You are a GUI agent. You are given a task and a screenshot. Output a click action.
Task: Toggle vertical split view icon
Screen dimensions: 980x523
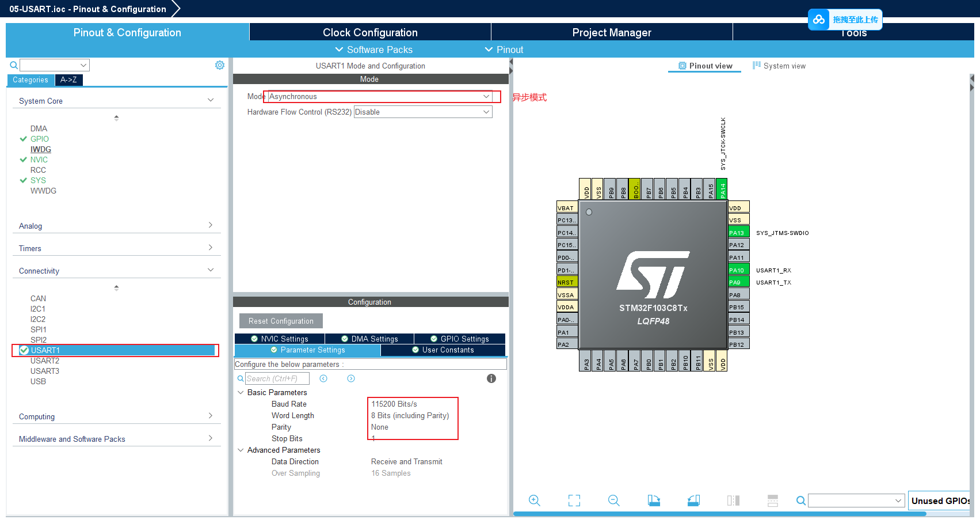(733, 501)
